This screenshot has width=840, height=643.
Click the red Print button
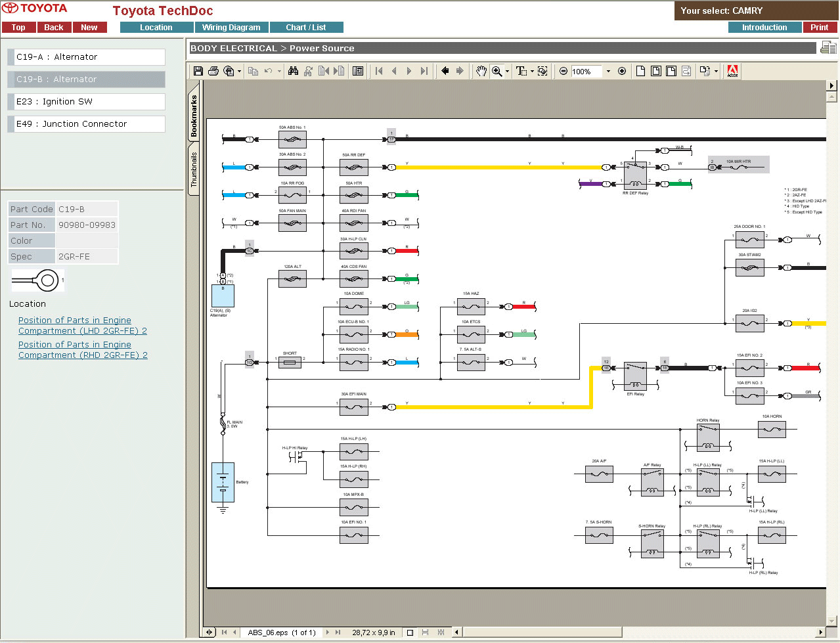click(x=820, y=28)
